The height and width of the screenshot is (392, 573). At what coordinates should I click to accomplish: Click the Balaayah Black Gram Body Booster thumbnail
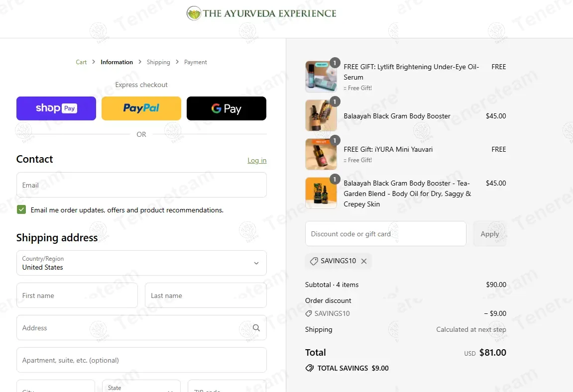321,115
